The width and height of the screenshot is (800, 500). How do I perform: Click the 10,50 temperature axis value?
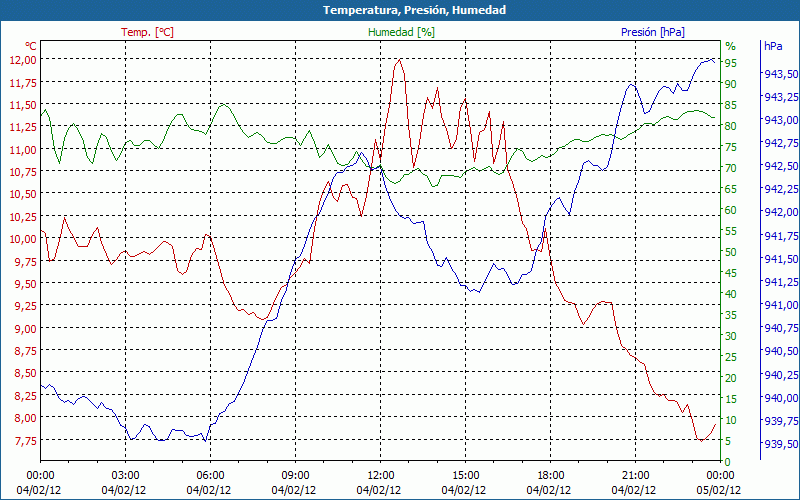point(23,194)
